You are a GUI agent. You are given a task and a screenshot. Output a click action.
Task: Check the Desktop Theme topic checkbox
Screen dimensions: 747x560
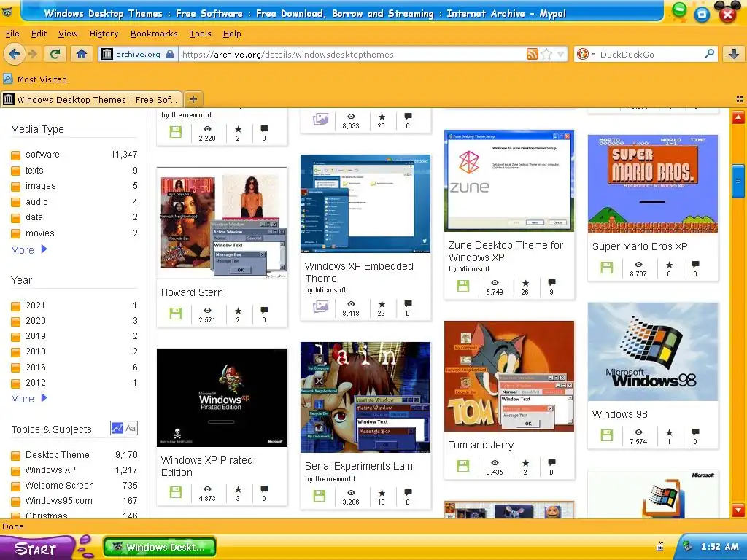pos(16,455)
